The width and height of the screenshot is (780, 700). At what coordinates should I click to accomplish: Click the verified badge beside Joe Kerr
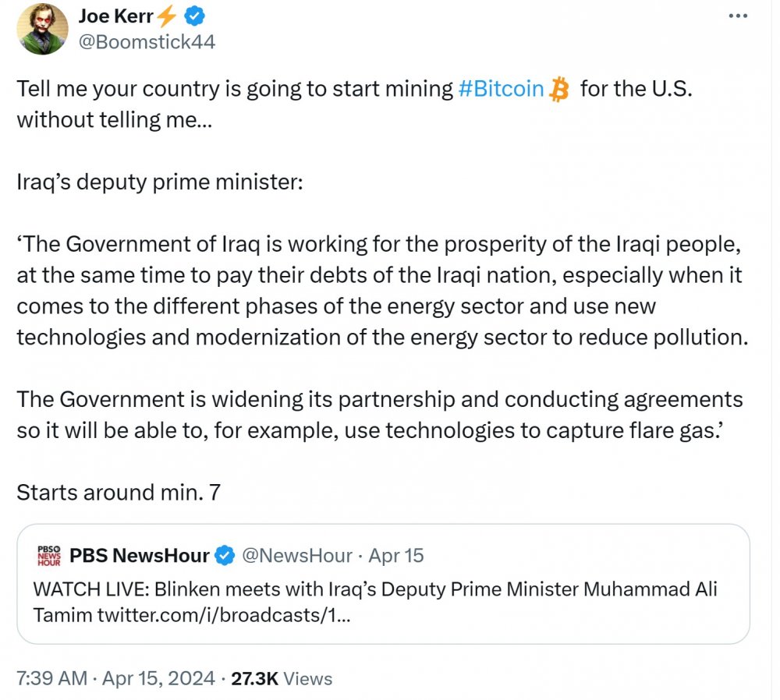[196, 16]
